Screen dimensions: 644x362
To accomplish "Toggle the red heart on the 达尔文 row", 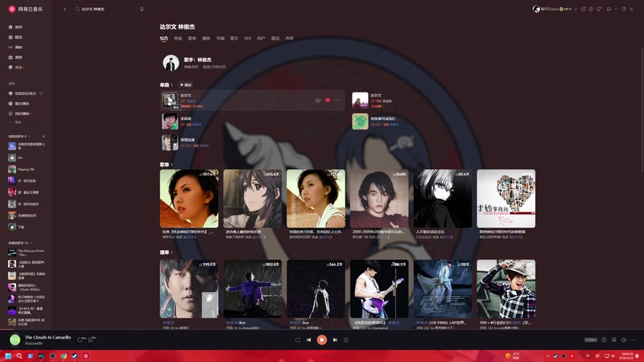I will click(x=328, y=100).
